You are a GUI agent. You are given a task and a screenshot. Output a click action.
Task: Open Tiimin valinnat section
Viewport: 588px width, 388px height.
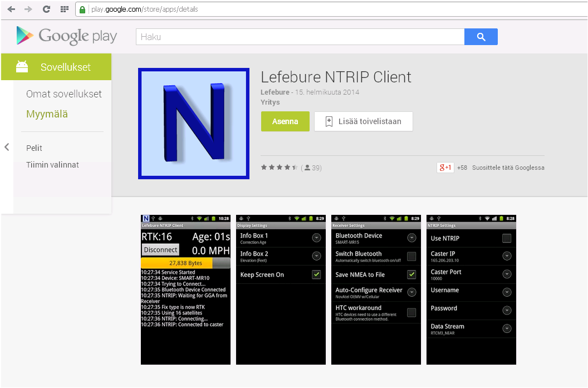click(x=52, y=165)
